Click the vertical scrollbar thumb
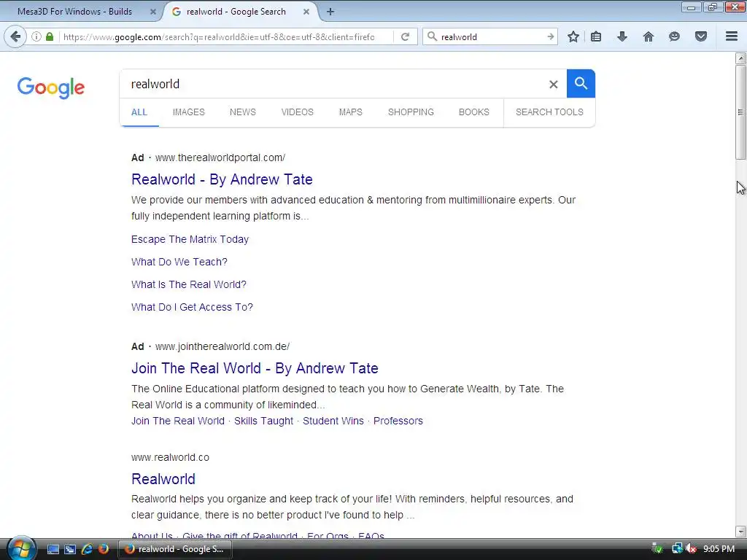The height and width of the screenshot is (560, 747). 740,112
